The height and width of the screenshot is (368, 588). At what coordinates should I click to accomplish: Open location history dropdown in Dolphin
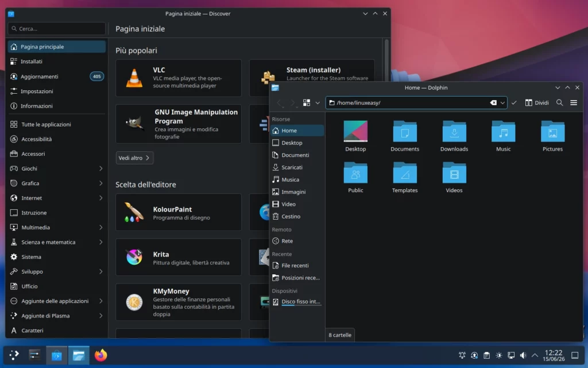coord(502,102)
